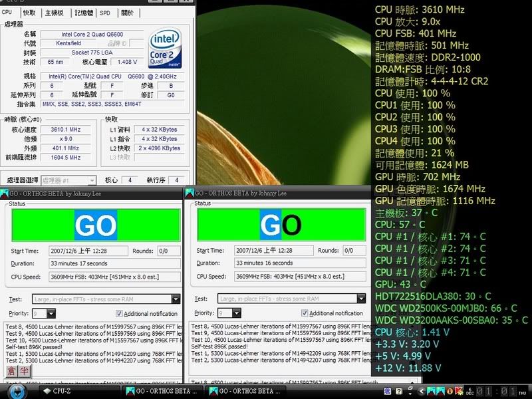Viewport: 532px width, 399px height.
Task: Click the first Orthos icon in system tray
Action: pos(431,391)
